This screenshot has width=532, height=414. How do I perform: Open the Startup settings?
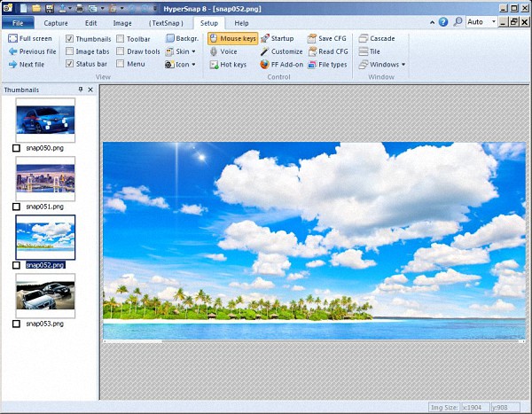(x=277, y=39)
